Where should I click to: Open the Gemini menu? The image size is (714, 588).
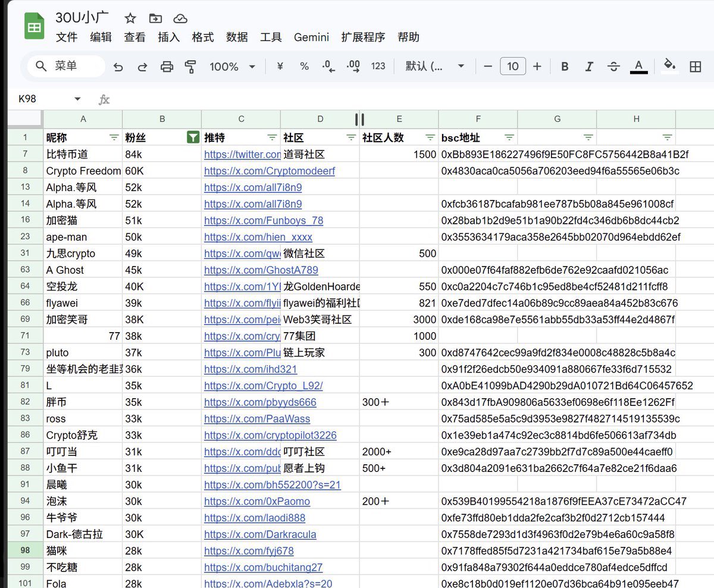click(311, 37)
